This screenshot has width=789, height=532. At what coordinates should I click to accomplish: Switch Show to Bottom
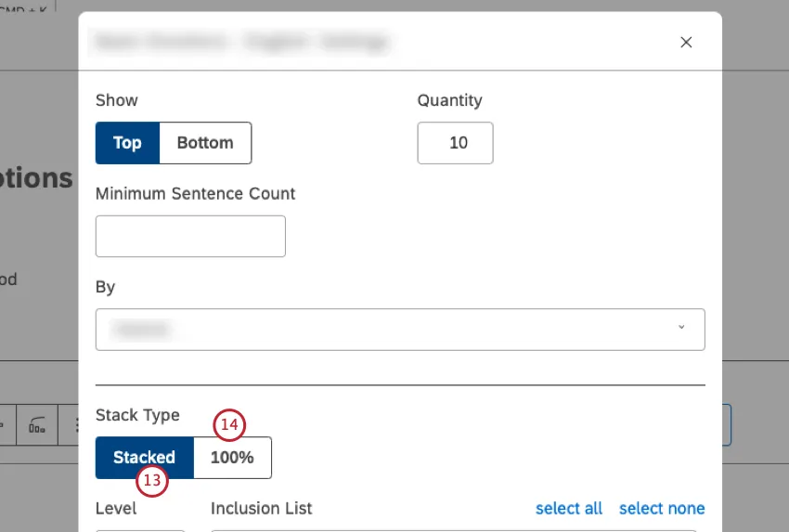[x=205, y=143]
